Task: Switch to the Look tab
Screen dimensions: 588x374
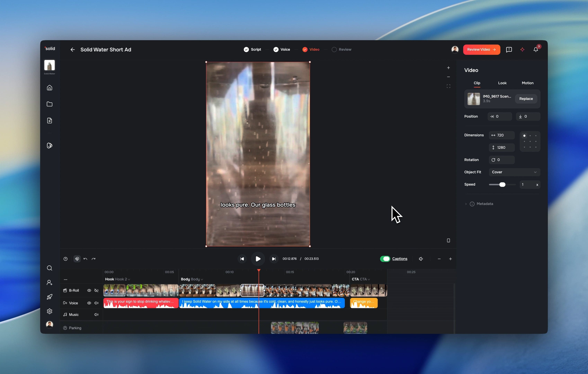Action: (x=502, y=83)
